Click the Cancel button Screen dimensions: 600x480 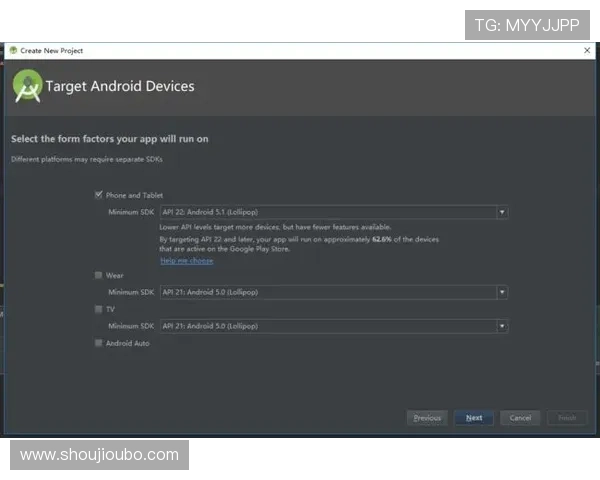[x=520, y=418]
